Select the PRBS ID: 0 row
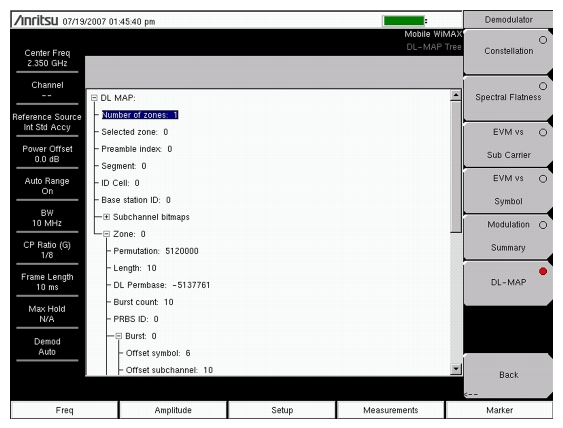The width and height of the screenshot is (563, 428). (x=136, y=319)
